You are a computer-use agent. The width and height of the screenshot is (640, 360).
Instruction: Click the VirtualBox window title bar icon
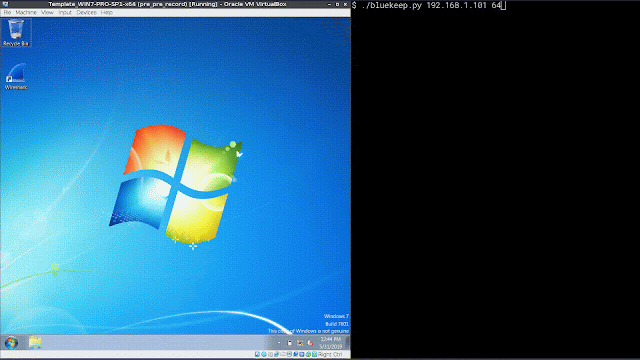tap(5, 4)
